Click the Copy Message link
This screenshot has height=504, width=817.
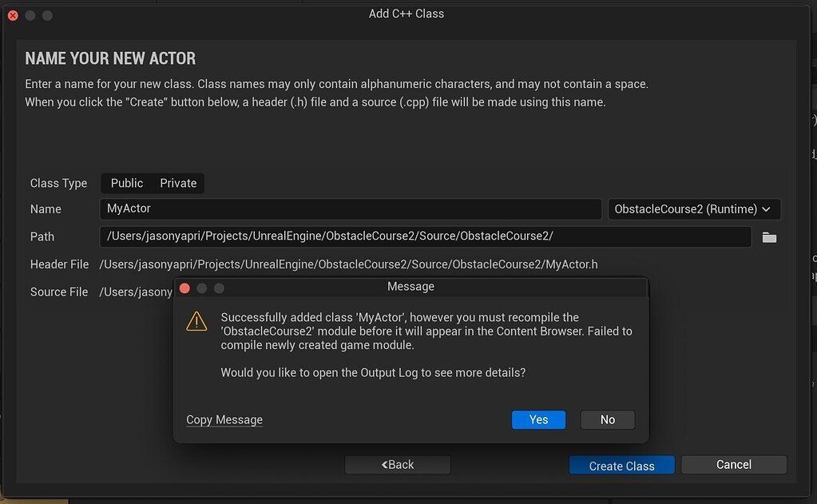(224, 420)
